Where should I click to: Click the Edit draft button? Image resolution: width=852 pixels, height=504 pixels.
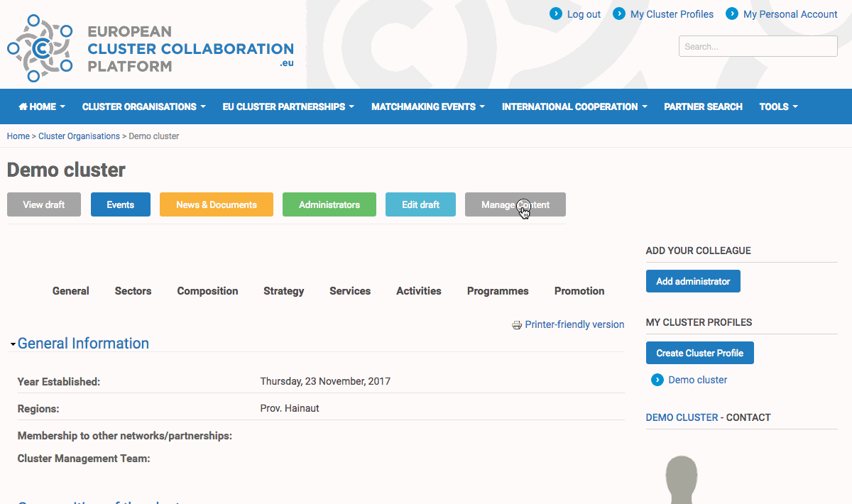point(420,204)
